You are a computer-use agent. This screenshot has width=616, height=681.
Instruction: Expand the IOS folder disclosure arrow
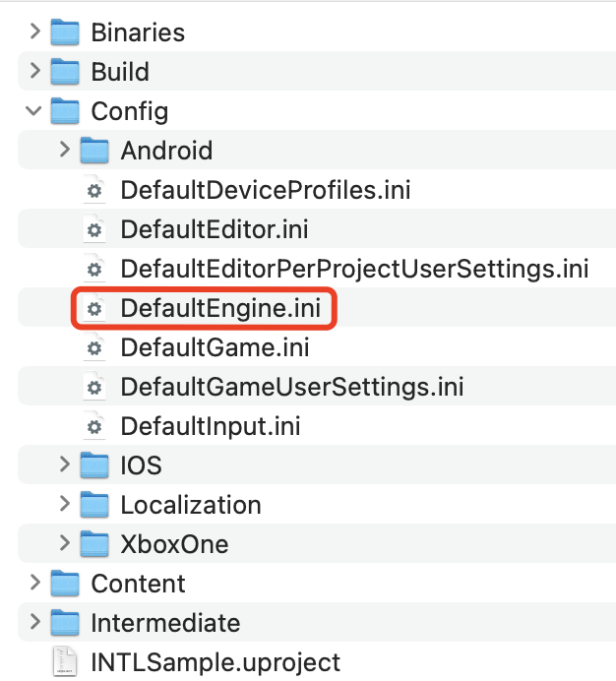click(65, 465)
